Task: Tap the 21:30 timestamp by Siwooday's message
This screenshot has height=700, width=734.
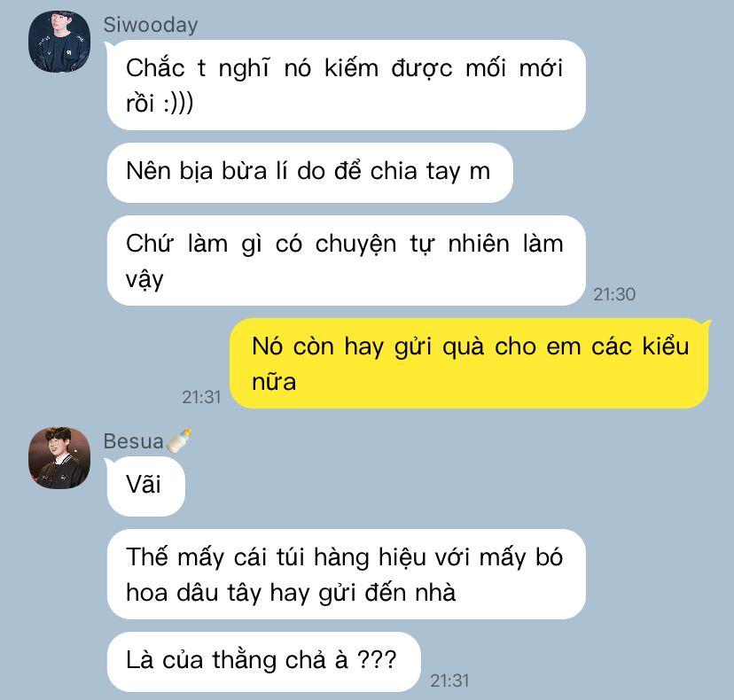Action: point(614,294)
